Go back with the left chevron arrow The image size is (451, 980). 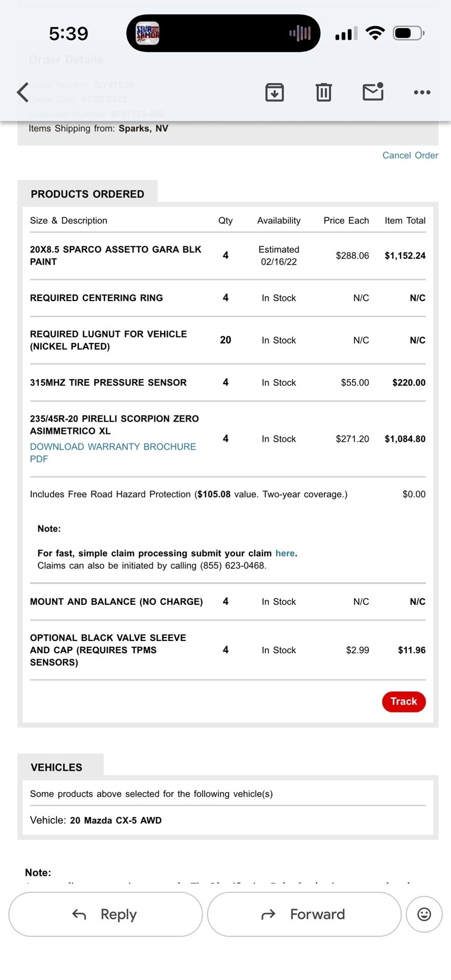click(x=22, y=92)
